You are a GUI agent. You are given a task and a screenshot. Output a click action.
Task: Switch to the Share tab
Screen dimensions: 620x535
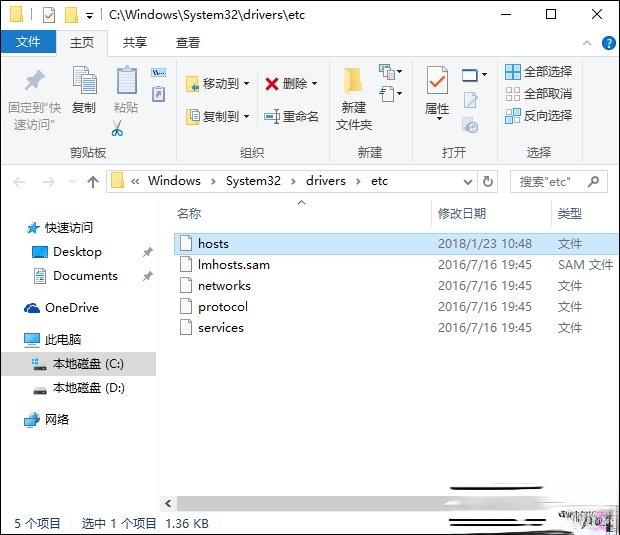click(x=134, y=43)
